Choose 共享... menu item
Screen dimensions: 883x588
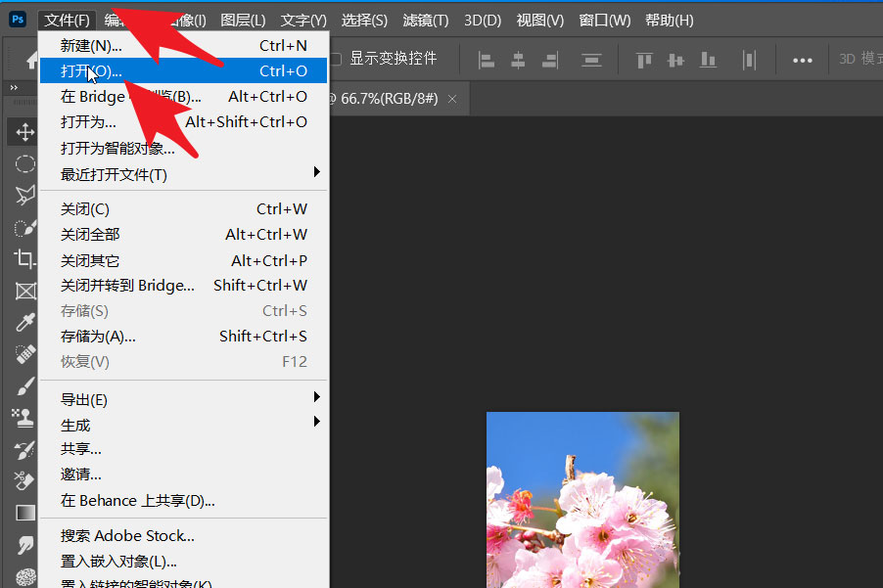coord(184,449)
